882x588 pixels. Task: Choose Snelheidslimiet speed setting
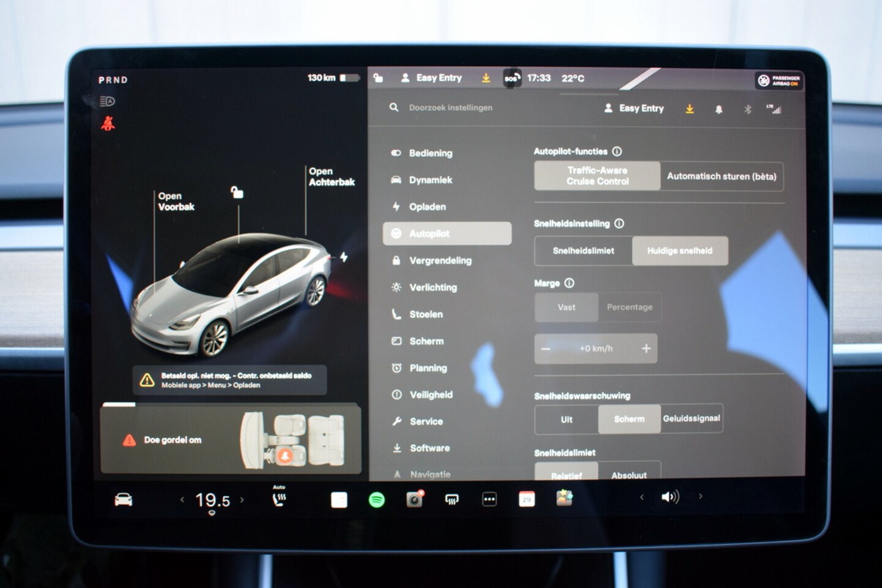(x=583, y=251)
